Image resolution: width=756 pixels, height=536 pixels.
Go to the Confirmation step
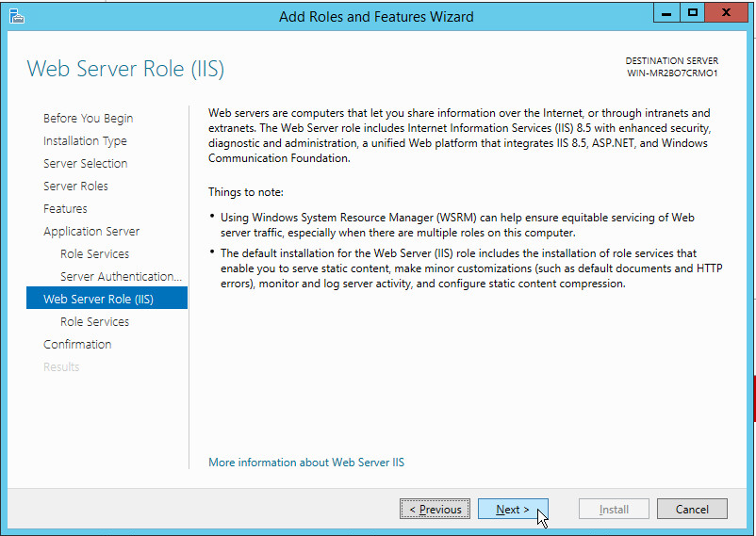click(77, 344)
